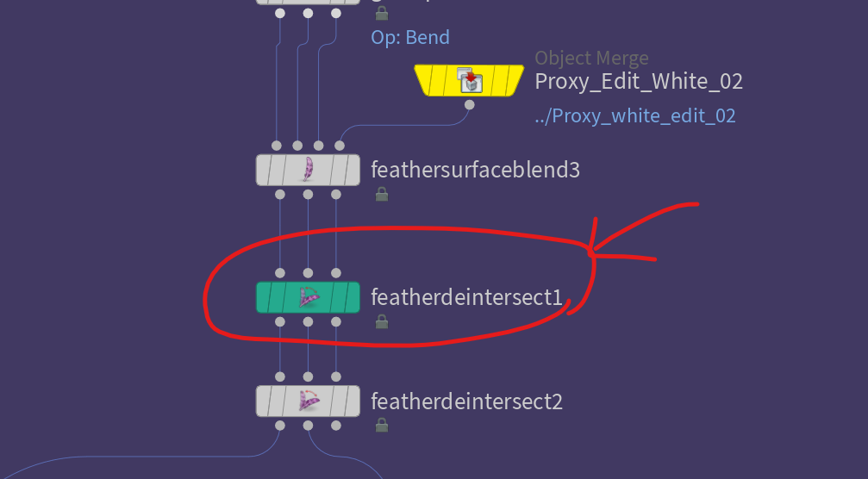Image resolution: width=868 pixels, height=479 pixels.
Task: Select the featherdeintersect1 node name label
Action: click(466, 297)
